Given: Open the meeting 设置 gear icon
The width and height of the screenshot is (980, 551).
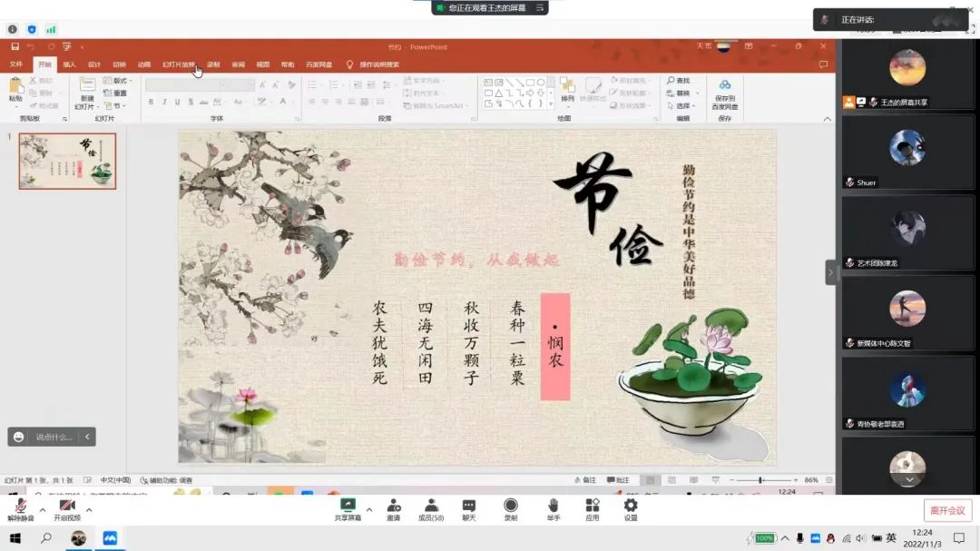Looking at the screenshot, I should [630, 506].
